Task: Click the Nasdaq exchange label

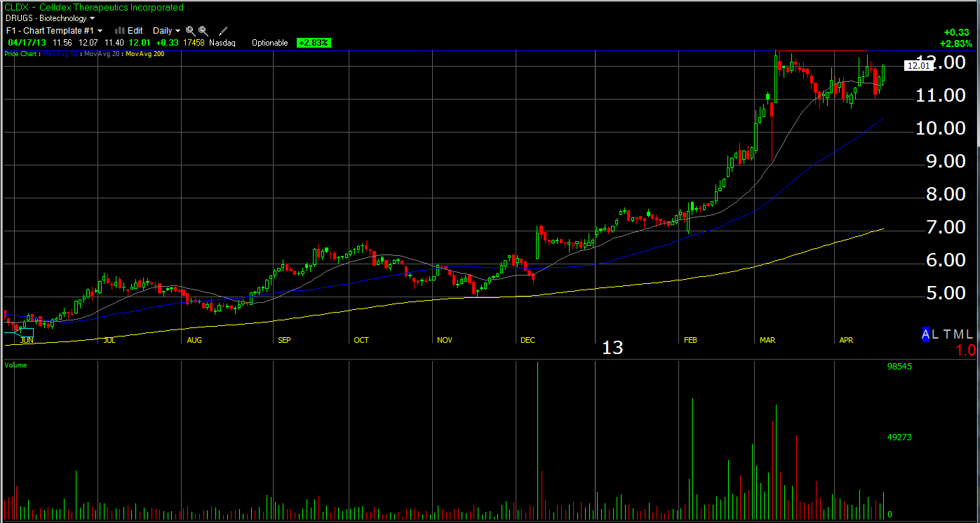Action: tap(222, 43)
